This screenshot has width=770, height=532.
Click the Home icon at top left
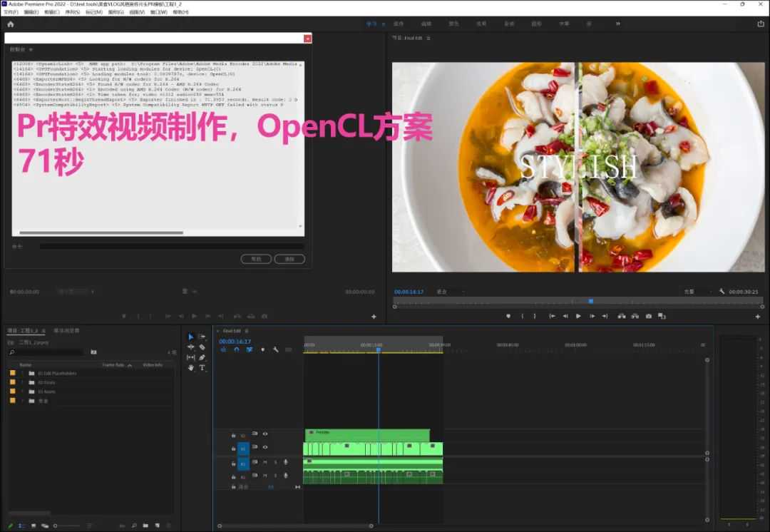pyautogui.click(x=11, y=24)
